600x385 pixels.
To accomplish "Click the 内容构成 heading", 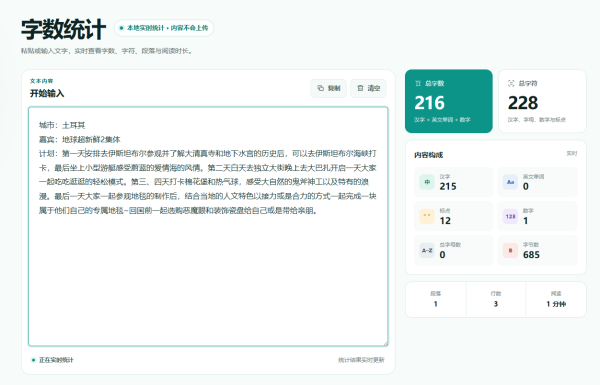I will point(428,155).
